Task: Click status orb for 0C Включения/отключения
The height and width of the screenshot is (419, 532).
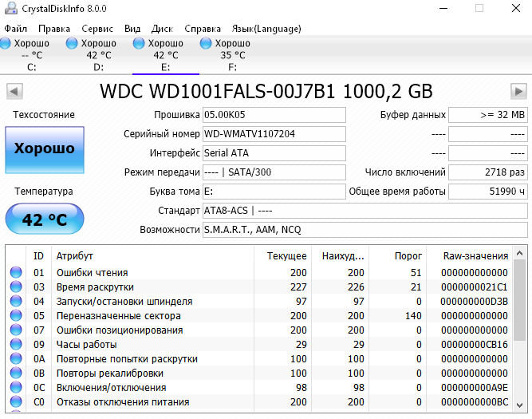Action: pos(16,387)
